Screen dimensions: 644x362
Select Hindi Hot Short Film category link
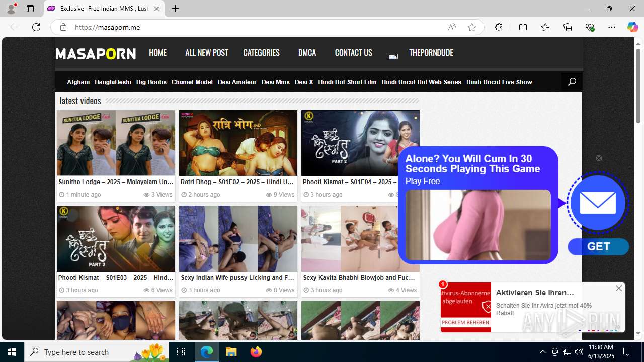point(347,82)
